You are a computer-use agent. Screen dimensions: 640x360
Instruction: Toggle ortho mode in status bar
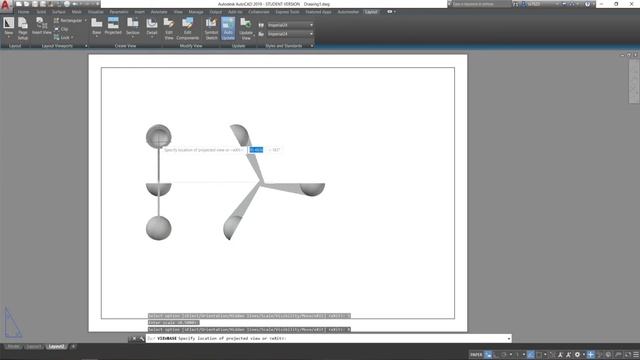click(496, 355)
